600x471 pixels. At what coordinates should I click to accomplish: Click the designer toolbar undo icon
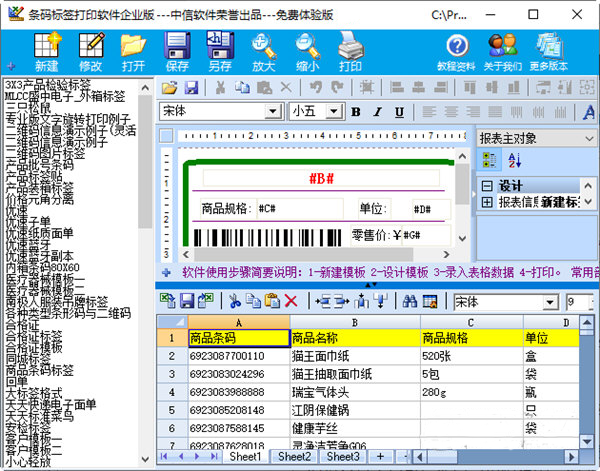click(x=316, y=88)
